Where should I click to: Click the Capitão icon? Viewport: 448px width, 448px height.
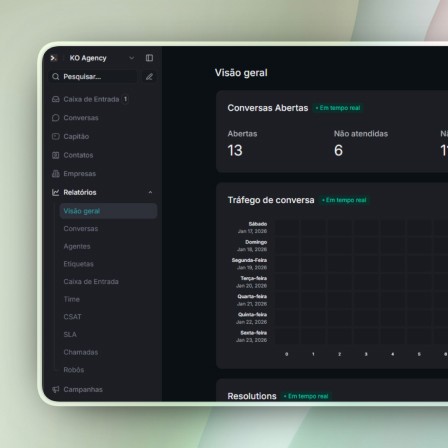tap(56, 137)
